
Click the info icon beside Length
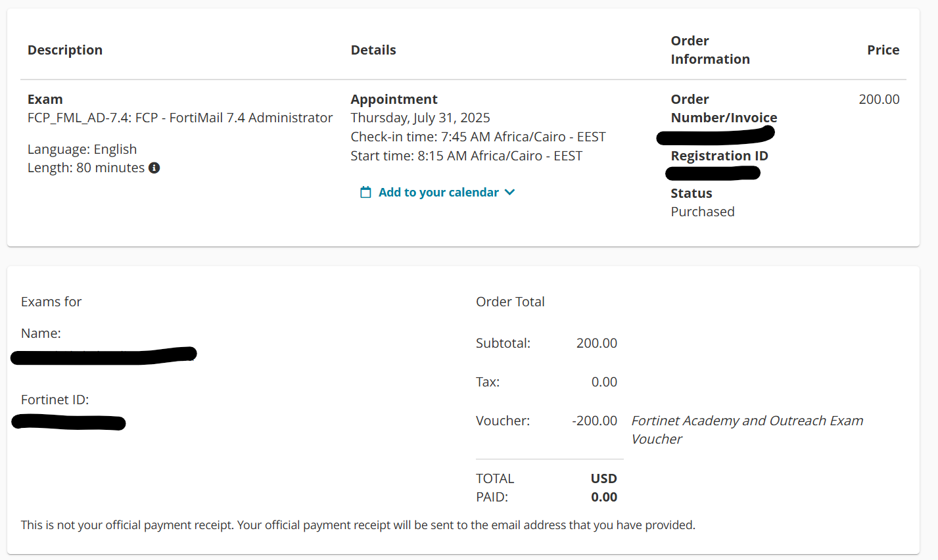coord(154,168)
